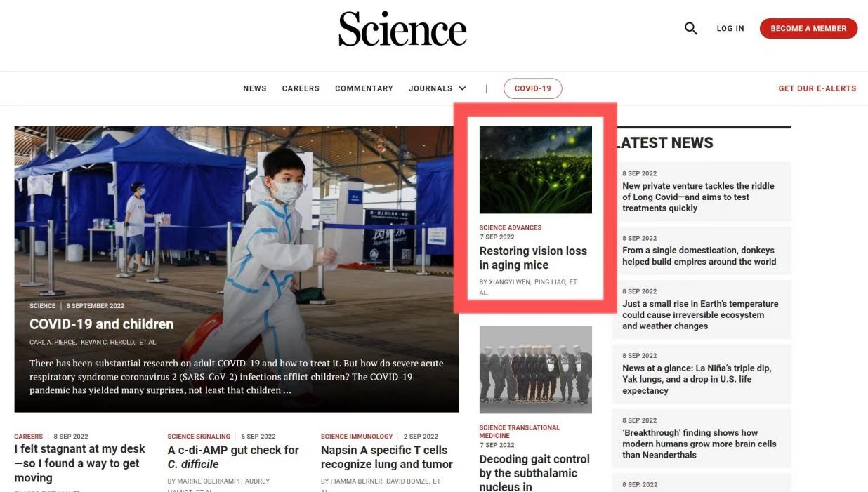Go to the Careers menu item
Screen dimensions: 868x492
301,88
